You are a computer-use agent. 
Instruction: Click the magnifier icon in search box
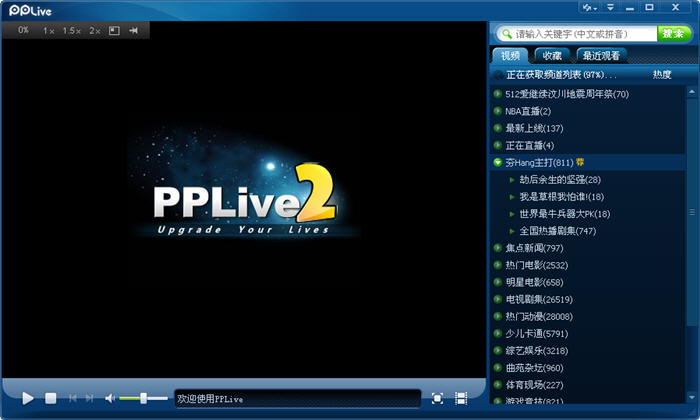pos(506,33)
